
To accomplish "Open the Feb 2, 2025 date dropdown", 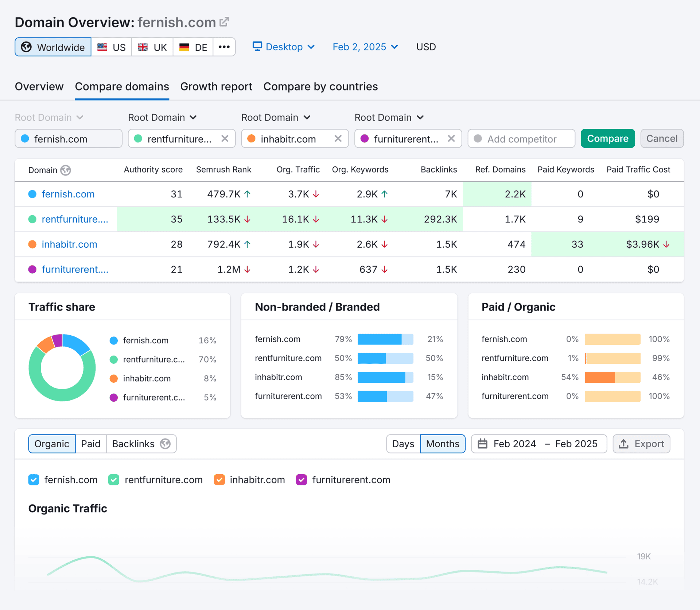I will [365, 47].
